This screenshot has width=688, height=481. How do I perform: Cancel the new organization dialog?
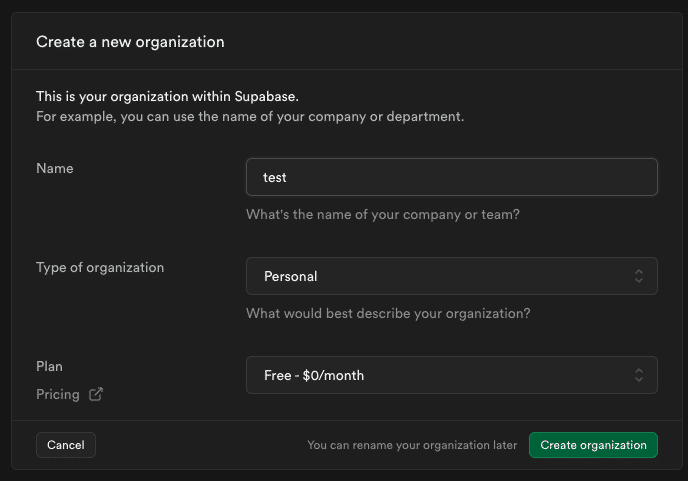pyautogui.click(x=66, y=445)
